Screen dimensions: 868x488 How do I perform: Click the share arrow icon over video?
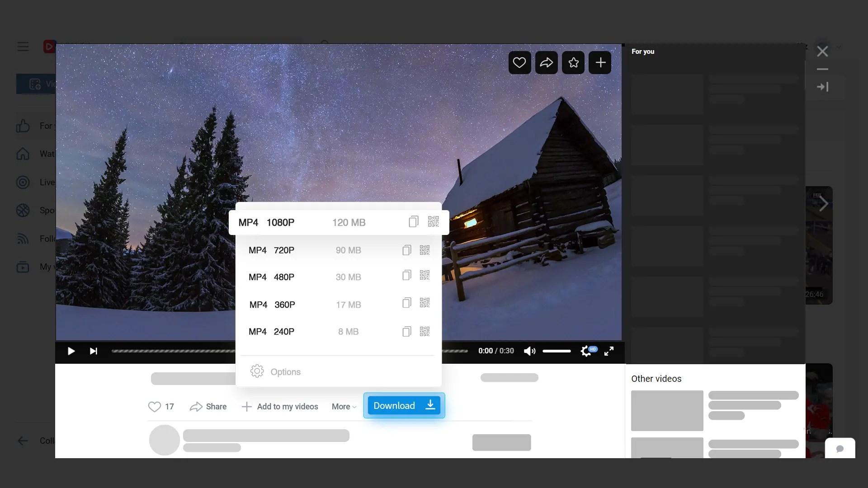[x=546, y=62]
